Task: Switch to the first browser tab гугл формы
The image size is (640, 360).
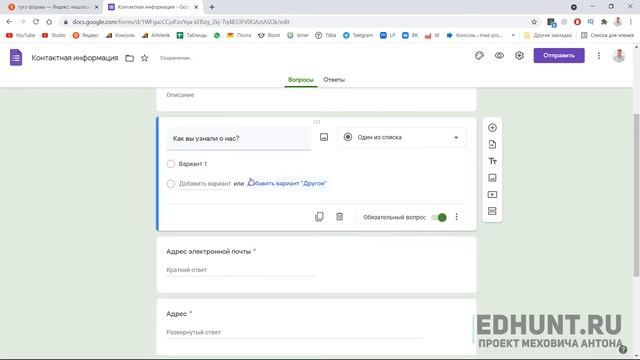Action: (52, 7)
